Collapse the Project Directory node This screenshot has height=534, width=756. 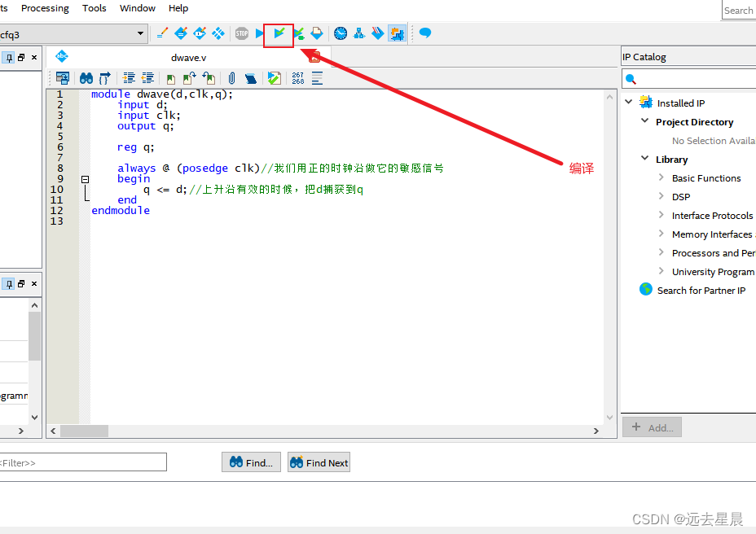[644, 120]
